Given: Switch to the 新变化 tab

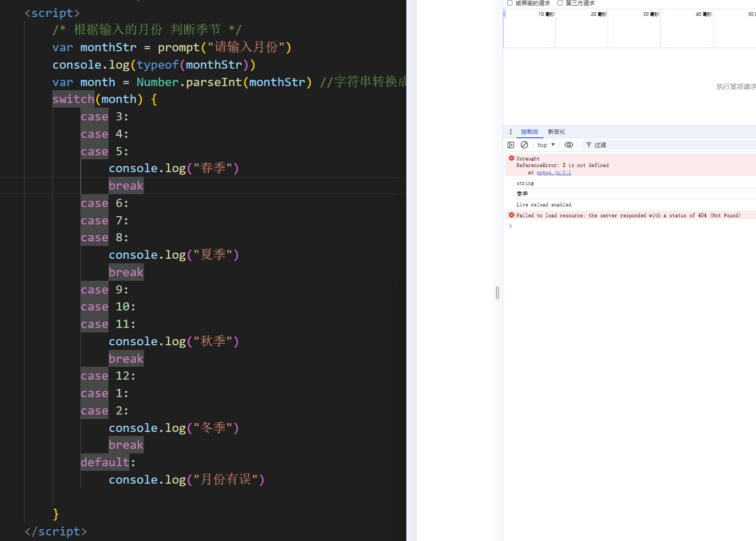Looking at the screenshot, I should click(x=556, y=132).
